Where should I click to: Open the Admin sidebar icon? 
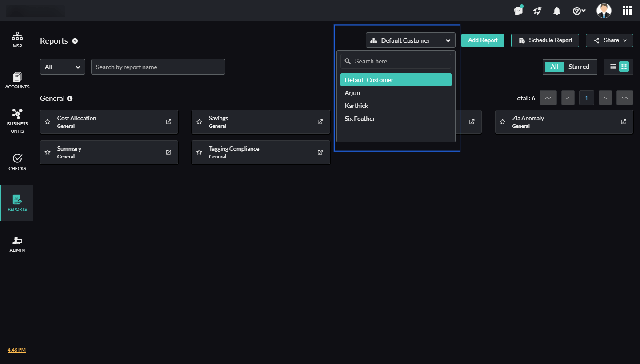tap(17, 244)
